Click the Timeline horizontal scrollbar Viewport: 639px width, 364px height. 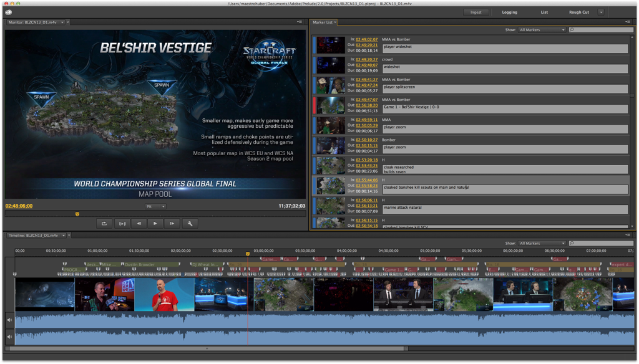207,348
